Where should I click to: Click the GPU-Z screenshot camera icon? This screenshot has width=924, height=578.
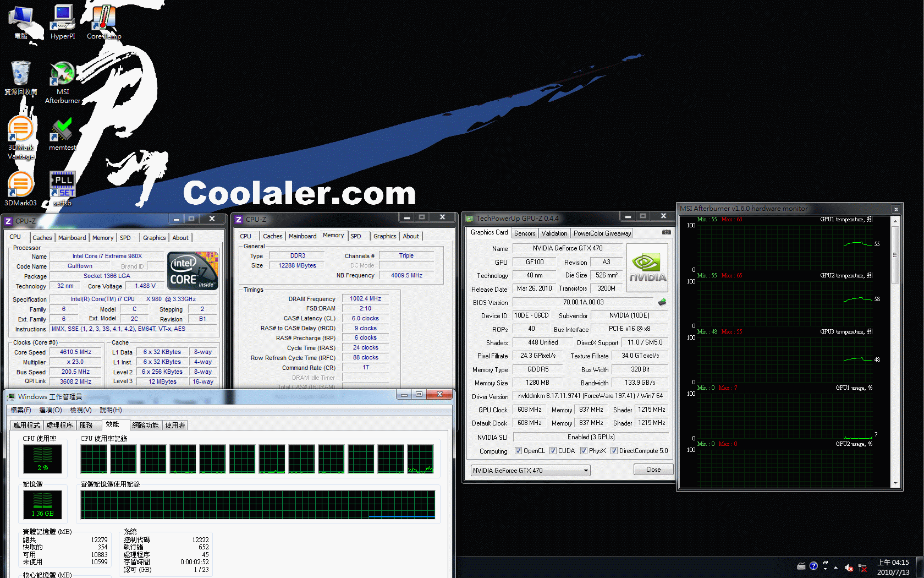(x=666, y=232)
